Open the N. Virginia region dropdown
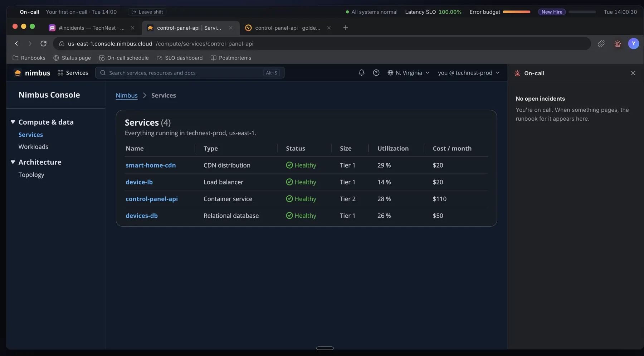The width and height of the screenshot is (644, 356). (x=408, y=73)
